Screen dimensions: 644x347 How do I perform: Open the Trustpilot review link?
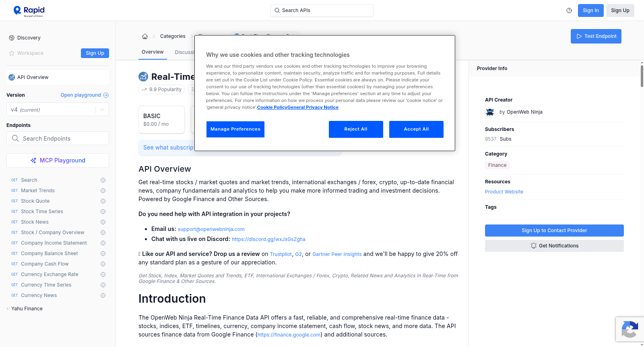tap(281, 254)
